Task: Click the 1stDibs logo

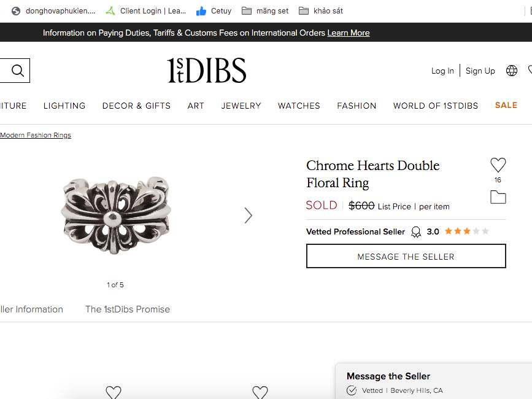Action: tap(207, 71)
